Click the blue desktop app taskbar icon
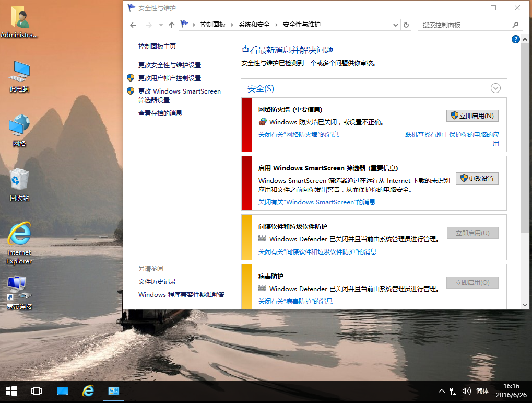Screen dimensions: 532x403 coord(63,391)
